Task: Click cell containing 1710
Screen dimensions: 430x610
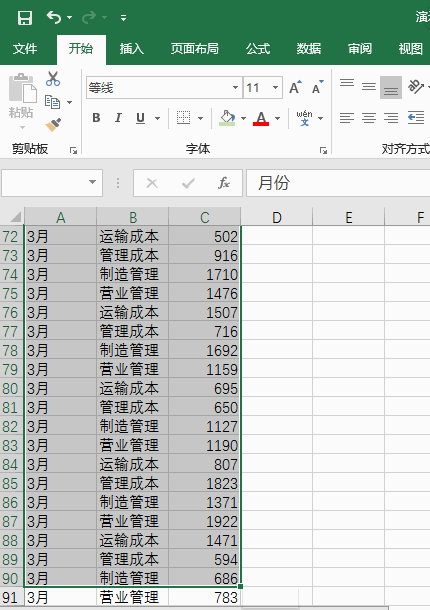Action: [205, 274]
